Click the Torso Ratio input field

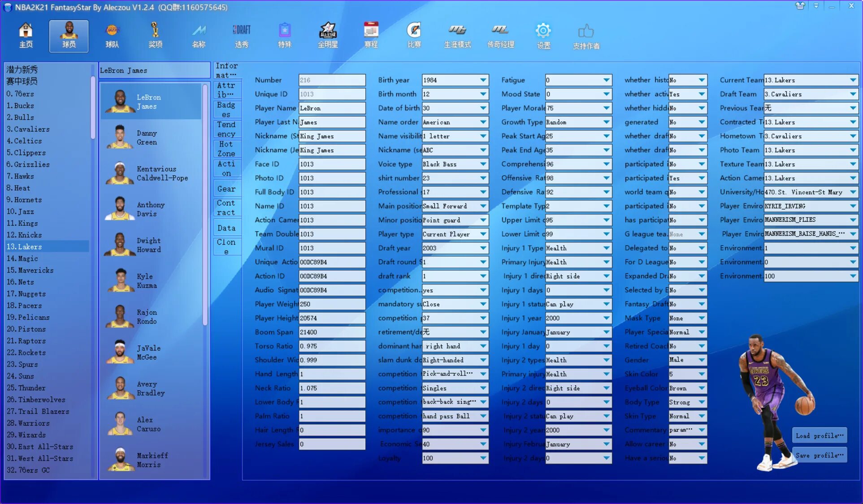click(x=332, y=346)
